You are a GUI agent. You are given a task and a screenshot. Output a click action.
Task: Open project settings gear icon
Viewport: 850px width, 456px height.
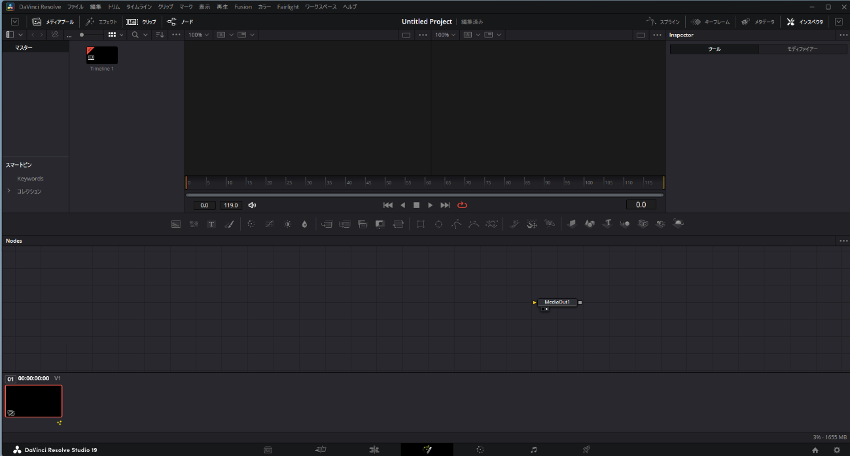click(836, 449)
